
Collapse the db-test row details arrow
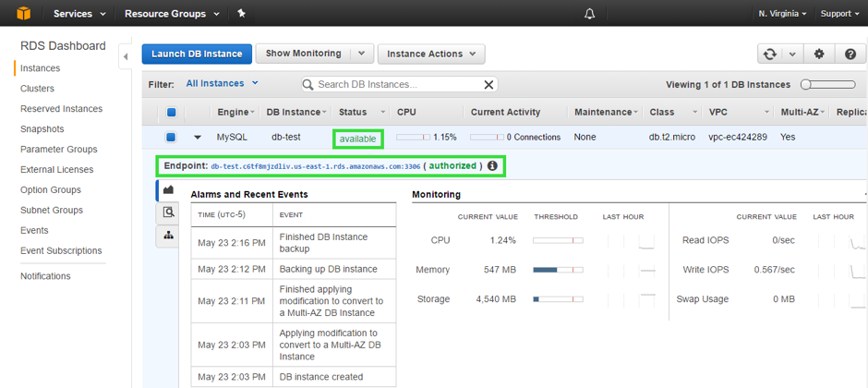197,138
